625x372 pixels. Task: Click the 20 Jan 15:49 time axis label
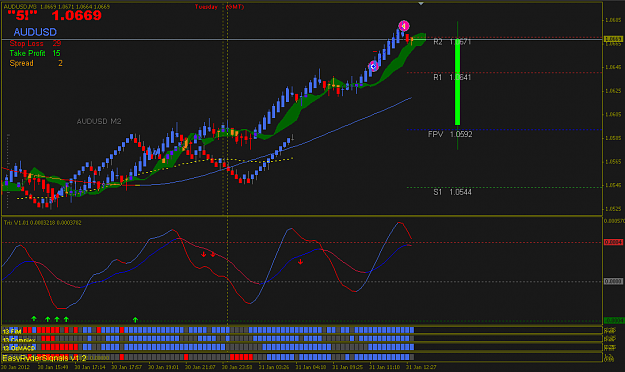point(53,367)
